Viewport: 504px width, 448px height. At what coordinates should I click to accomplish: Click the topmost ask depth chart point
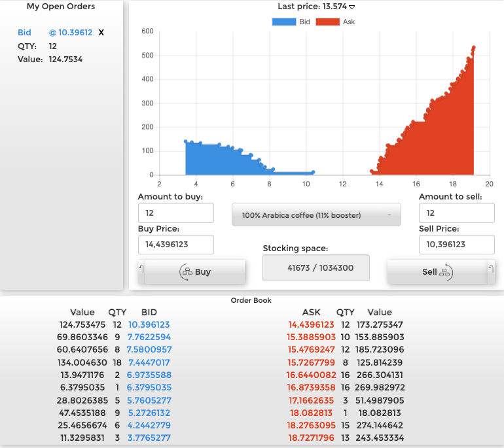tap(473, 48)
